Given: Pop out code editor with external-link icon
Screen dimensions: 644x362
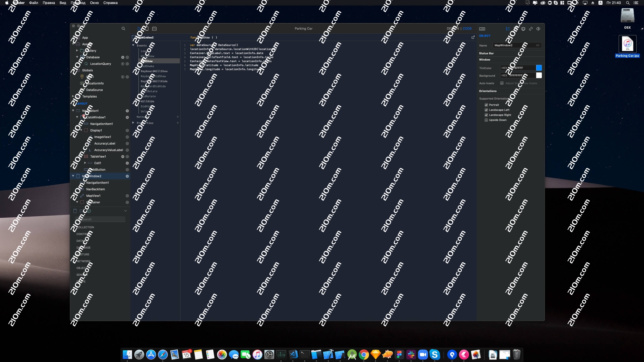Looking at the screenshot, I should click(x=473, y=37).
